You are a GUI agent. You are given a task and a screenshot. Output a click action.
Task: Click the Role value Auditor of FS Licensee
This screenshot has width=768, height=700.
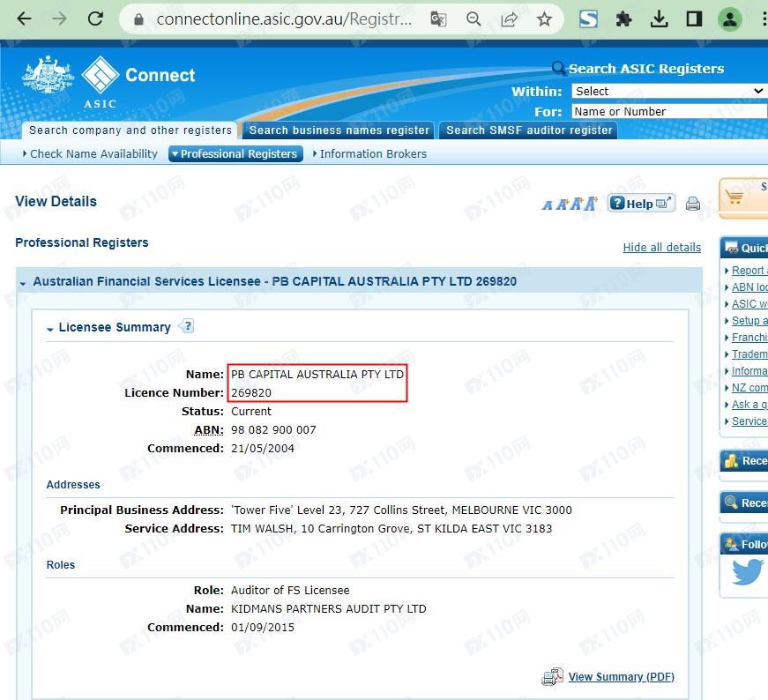coord(290,591)
